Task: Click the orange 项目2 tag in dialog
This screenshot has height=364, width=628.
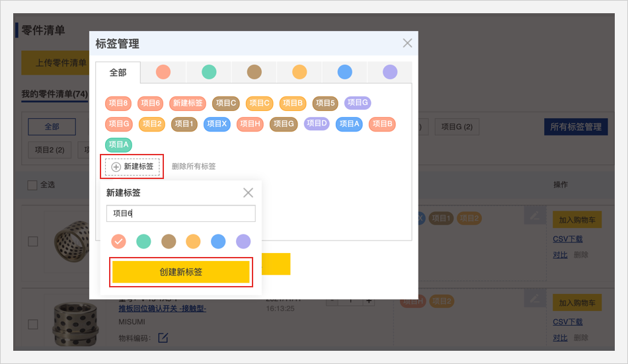Action: pyautogui.click(x=151, y=124)
